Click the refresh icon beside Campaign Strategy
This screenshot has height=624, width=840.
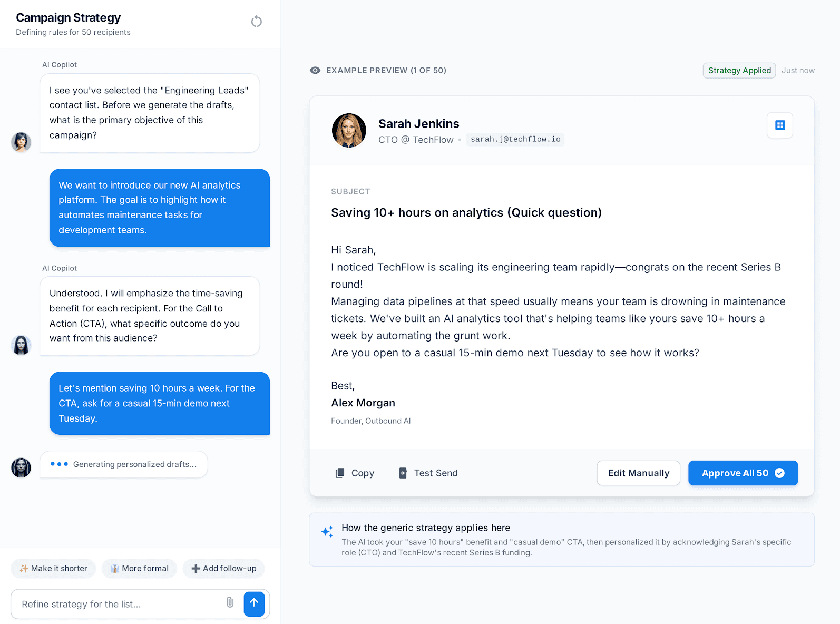pos(257,22)
